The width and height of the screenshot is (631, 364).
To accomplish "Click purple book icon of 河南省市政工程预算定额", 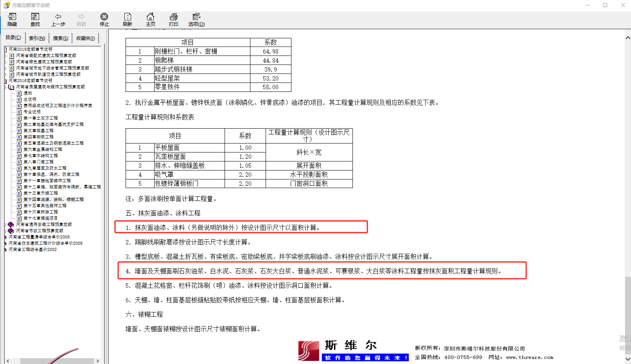I will [11, 231].
